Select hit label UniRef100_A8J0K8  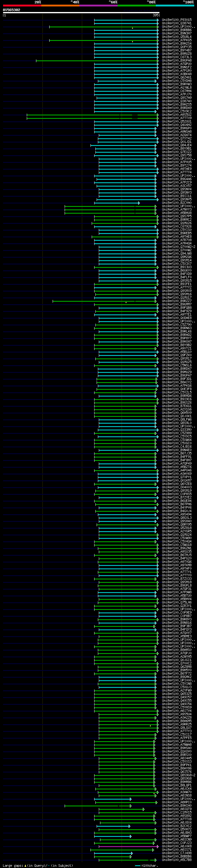pos(177,846)
